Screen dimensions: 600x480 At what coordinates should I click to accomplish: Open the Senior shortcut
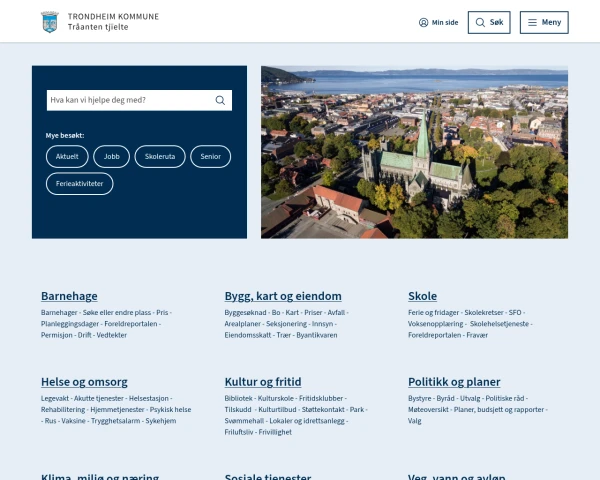tap(210, 157)
